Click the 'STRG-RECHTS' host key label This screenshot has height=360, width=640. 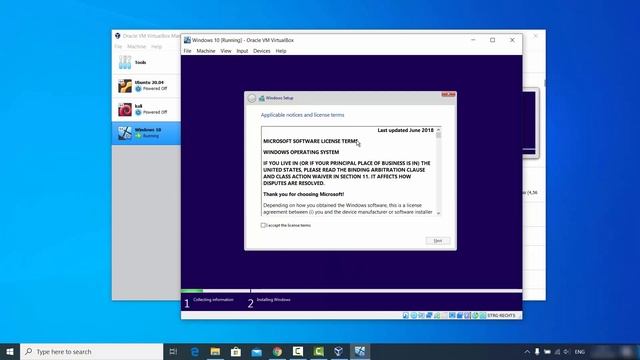pyautogui.click(x=501, y=316)
